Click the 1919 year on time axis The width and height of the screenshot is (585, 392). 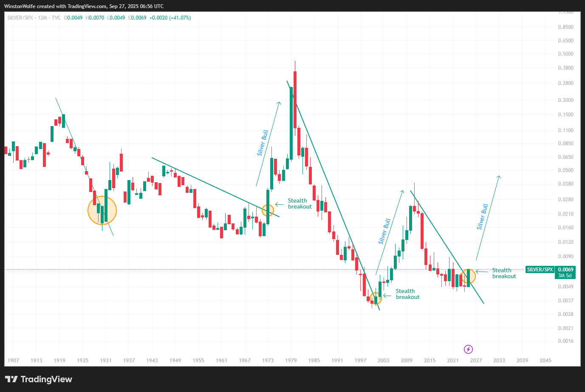pos(59,361)
